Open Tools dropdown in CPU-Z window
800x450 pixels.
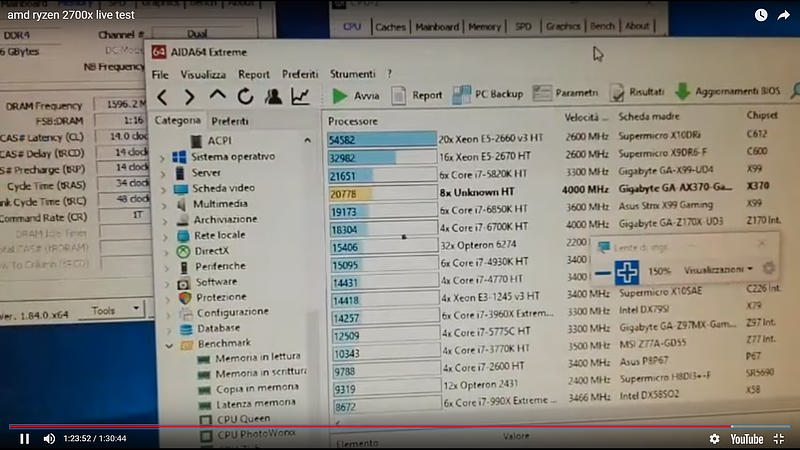[x=114, y=310]
